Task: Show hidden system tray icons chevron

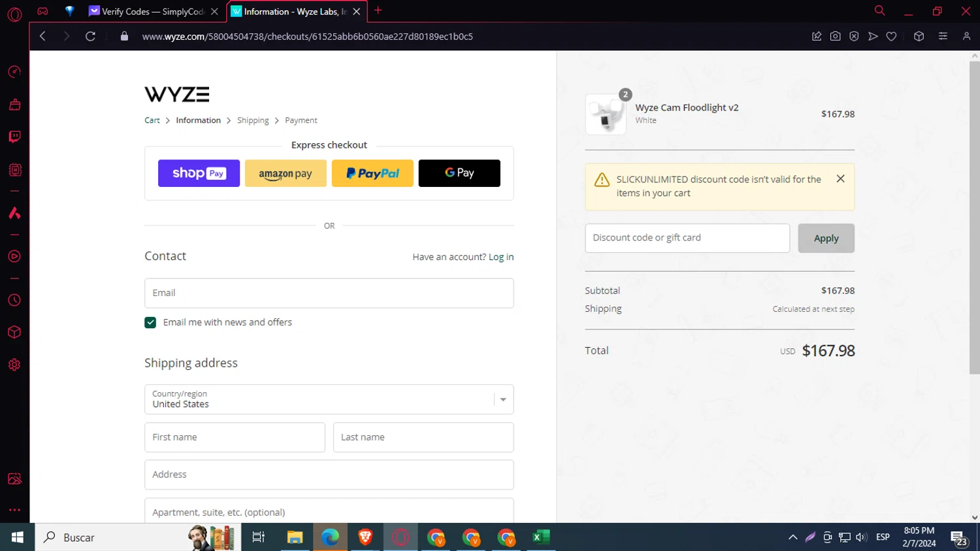Action: (x=792, y=537)
